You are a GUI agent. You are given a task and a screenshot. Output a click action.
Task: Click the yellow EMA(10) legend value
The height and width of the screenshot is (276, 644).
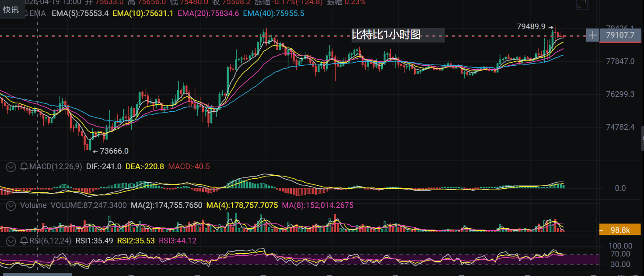pos(143,14)
